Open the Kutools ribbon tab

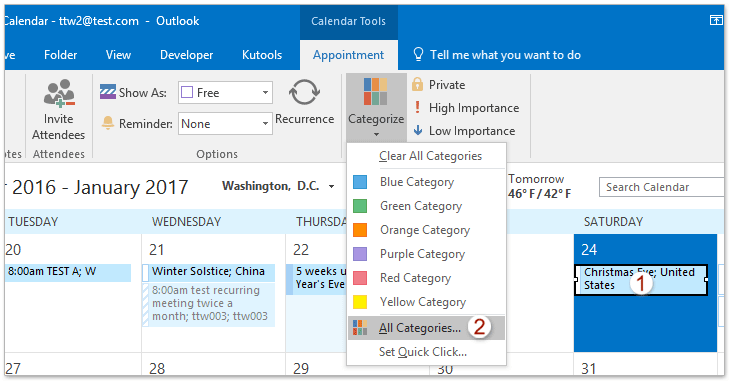coord(262,55)
